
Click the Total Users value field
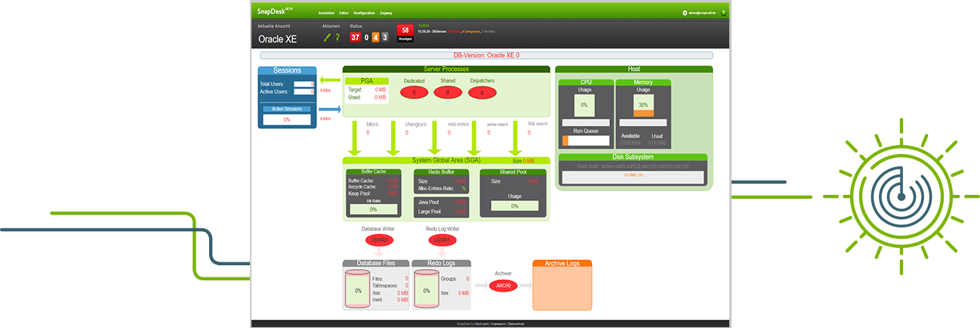click(304, 84)
